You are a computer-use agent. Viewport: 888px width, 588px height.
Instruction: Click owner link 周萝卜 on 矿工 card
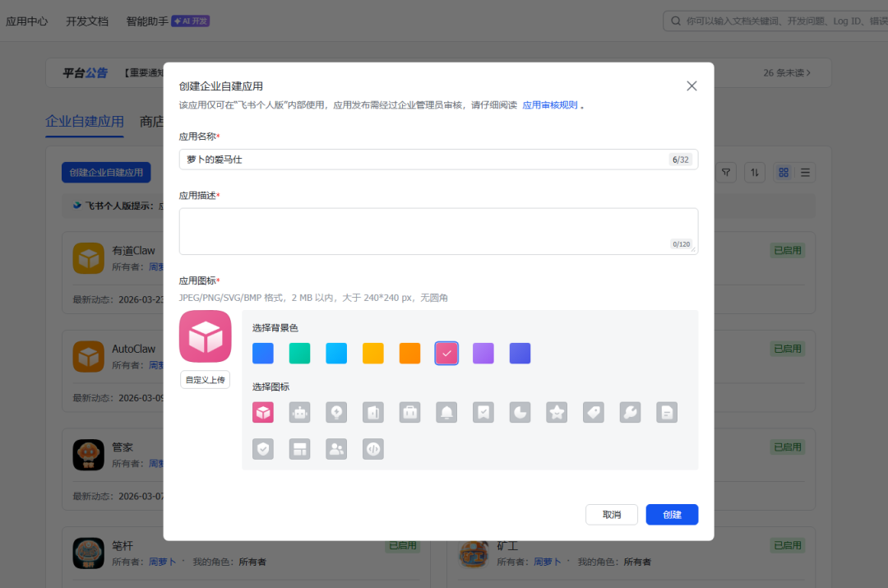point(547,562)
